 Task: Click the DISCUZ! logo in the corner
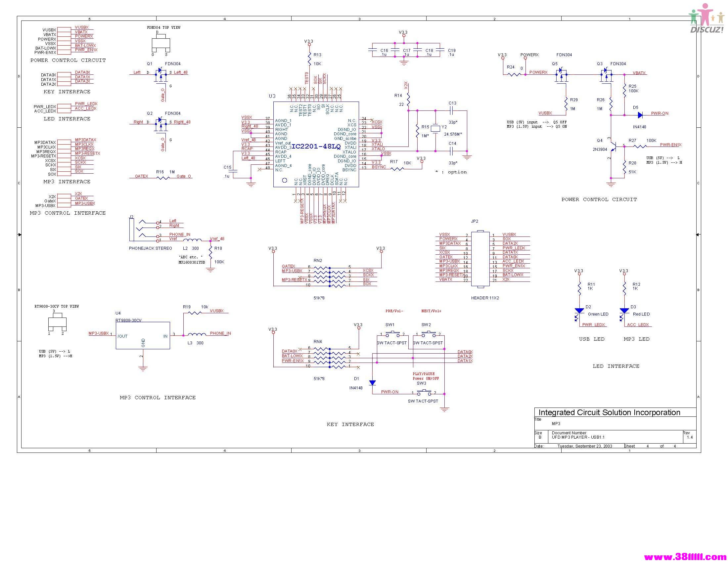(x=706, y=18)
